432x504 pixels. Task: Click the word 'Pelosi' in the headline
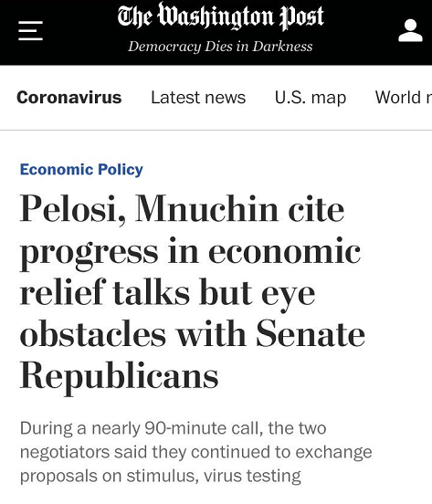[x=73, y=208]
